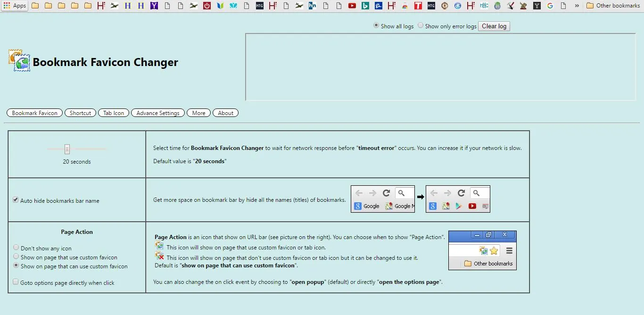This screenshot has width=644, height=315.
Task: Select 'Show all logs' radio button
Action: (376, 25)
